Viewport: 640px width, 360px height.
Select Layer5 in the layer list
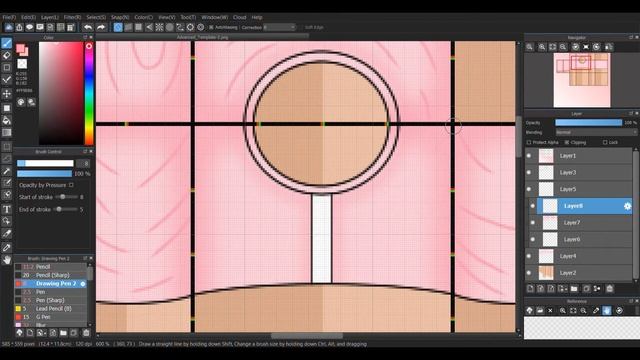579,189
